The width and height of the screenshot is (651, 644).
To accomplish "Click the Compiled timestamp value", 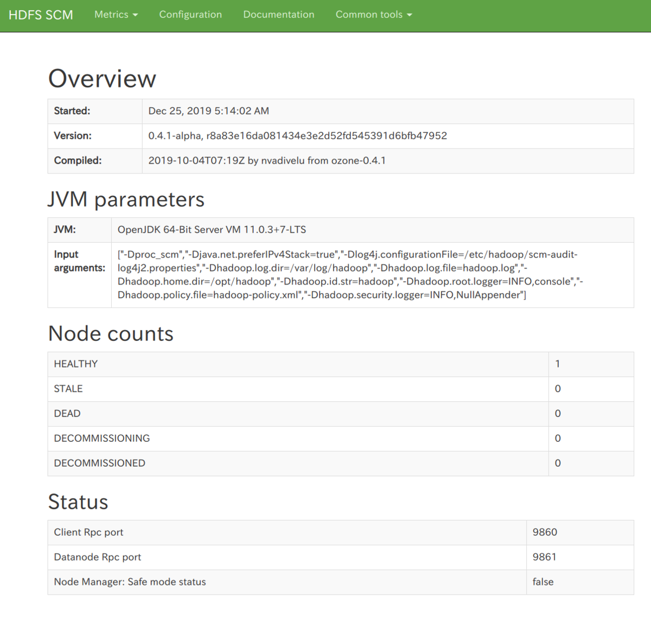I will [267, 160].
